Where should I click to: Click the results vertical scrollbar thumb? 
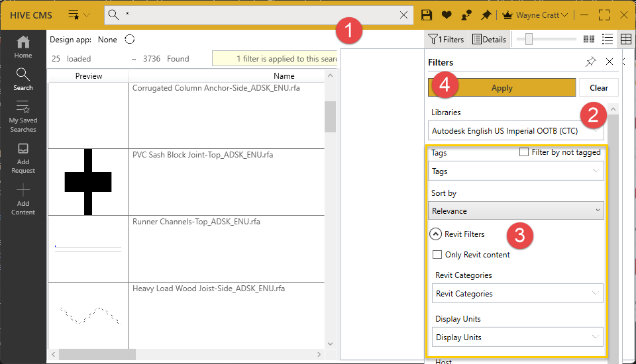coord(330,116)
